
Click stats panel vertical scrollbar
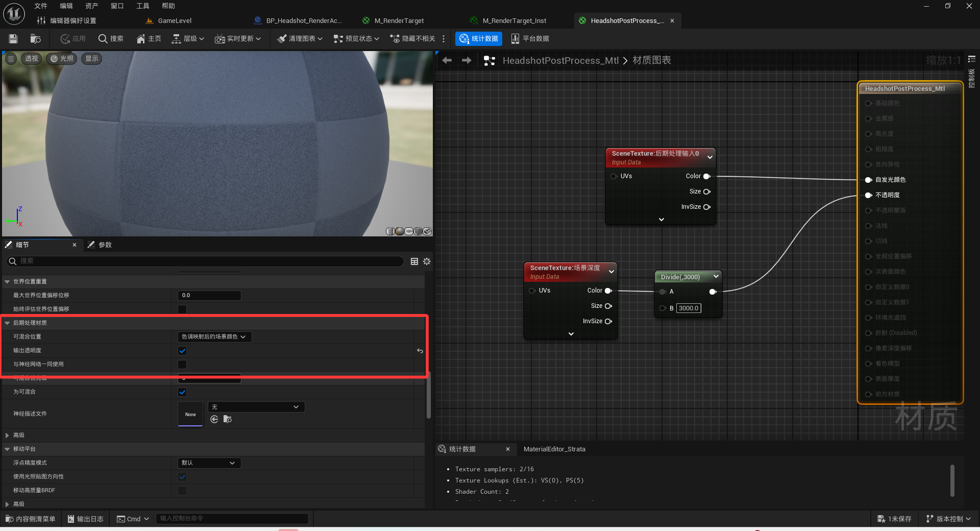pos(952,480)
